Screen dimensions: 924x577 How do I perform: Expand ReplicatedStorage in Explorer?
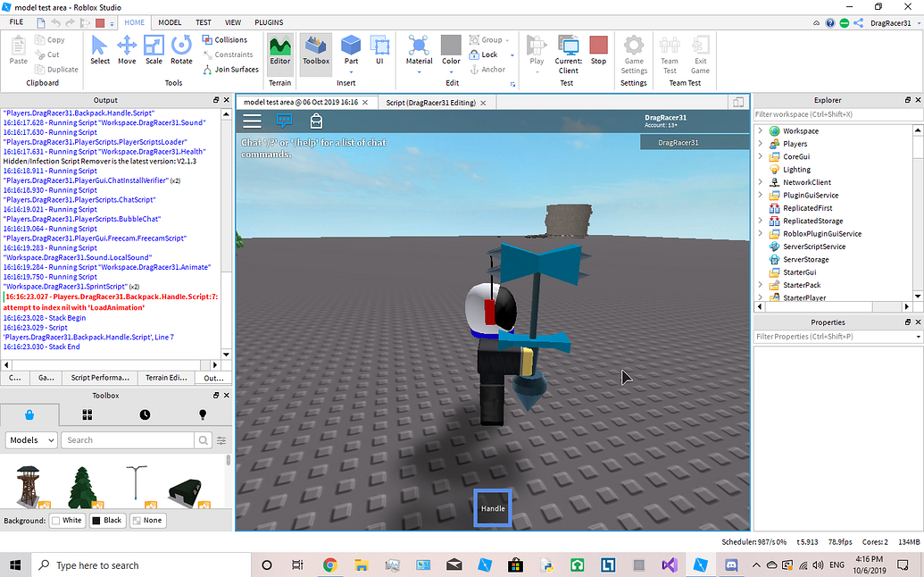tap(760, 221)
